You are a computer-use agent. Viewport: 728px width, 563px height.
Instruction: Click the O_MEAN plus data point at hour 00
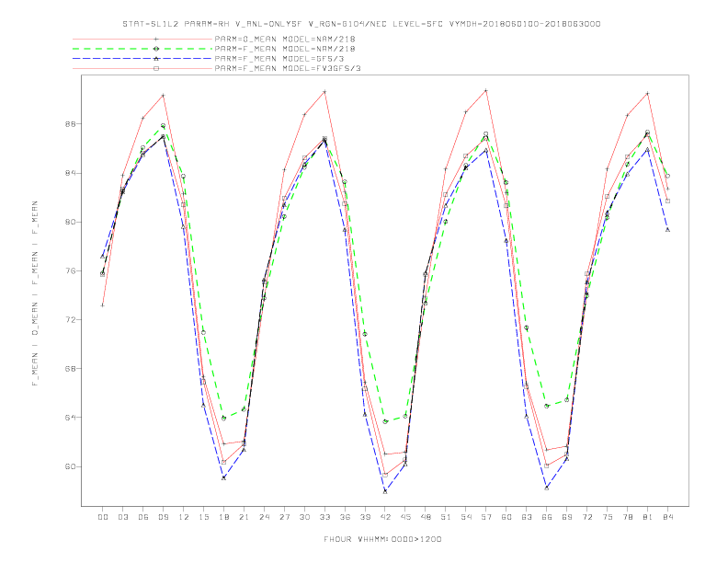pos(103,305)
